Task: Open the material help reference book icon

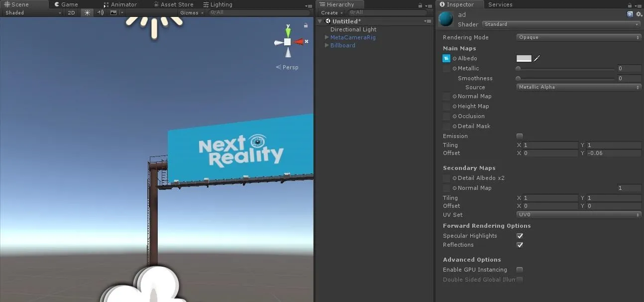Action: coord(630,14)
